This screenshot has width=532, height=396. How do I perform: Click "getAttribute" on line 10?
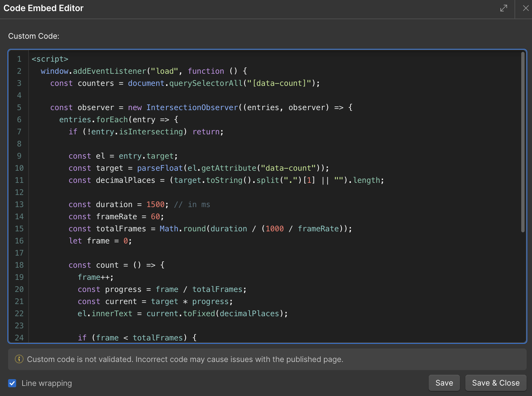pyautogui.click(x=229, y=168)
